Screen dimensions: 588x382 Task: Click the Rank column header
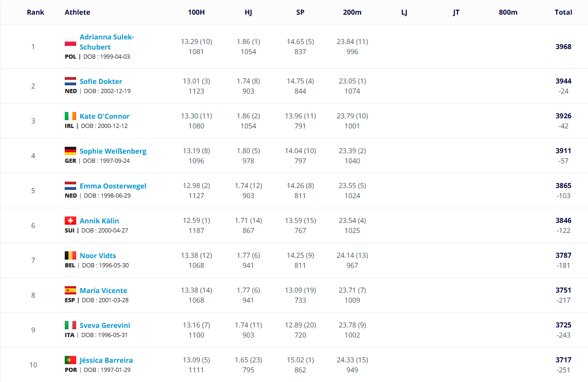pos(35,12)
